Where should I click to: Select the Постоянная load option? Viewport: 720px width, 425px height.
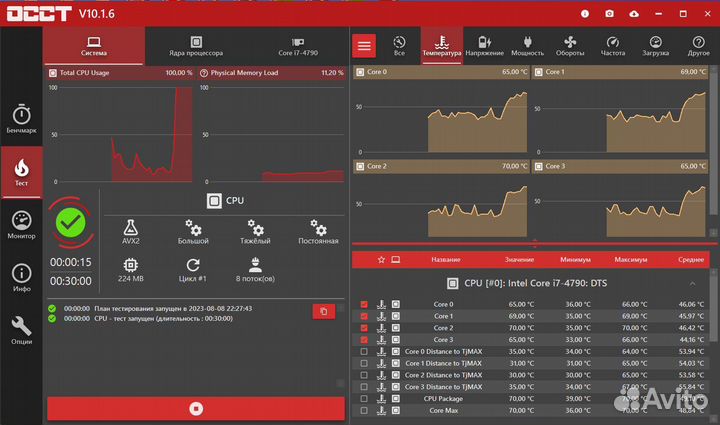coord(318,232)
